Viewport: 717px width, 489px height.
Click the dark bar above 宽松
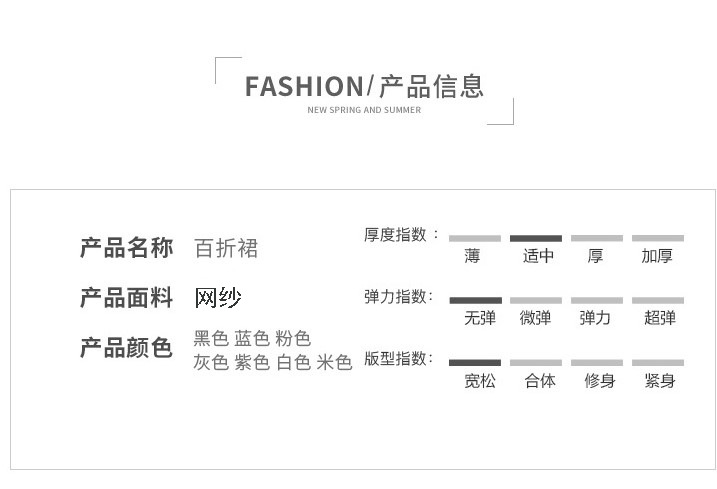click(475, 362)
